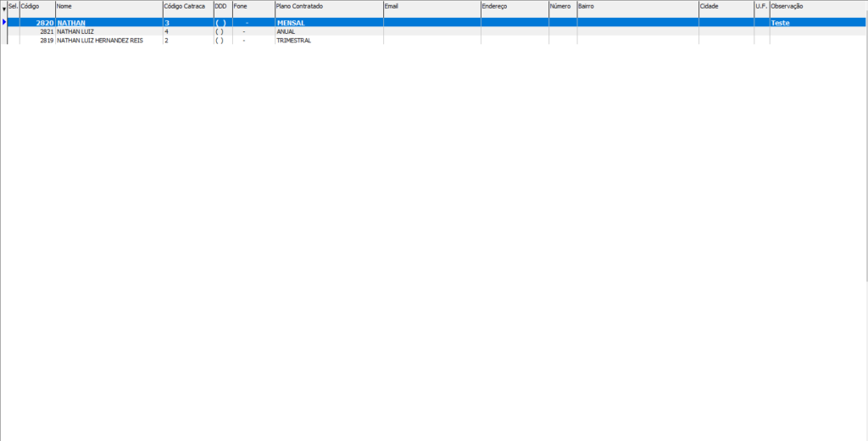The height and width of the screenshot is (441, 868).
Task: Select the Teste observation cell
Action: 819,23
